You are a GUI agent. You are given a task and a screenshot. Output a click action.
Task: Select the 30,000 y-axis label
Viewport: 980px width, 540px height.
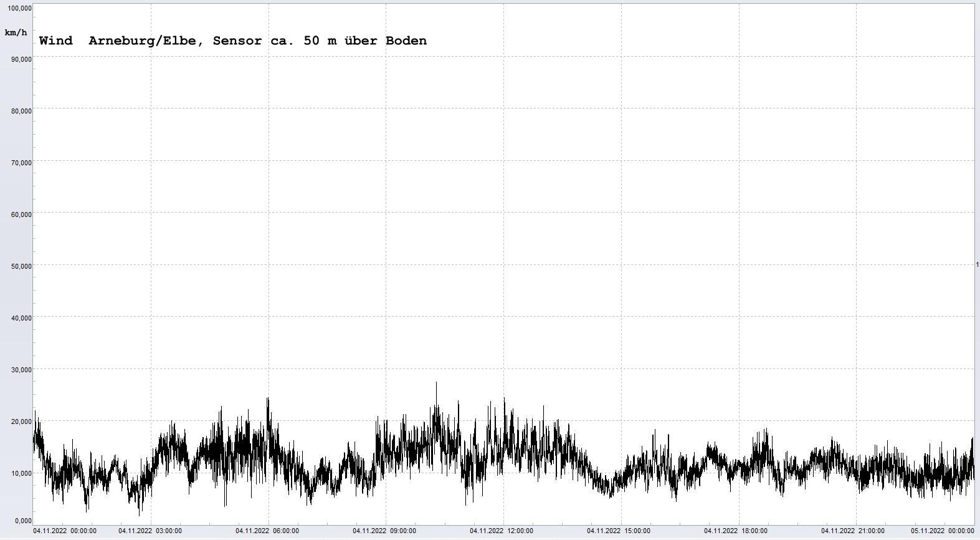click(x=21, y=370)
